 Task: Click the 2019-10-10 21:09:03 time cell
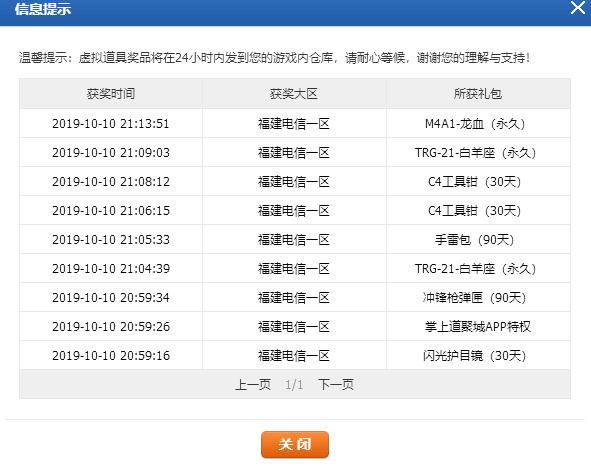(111, 153)
